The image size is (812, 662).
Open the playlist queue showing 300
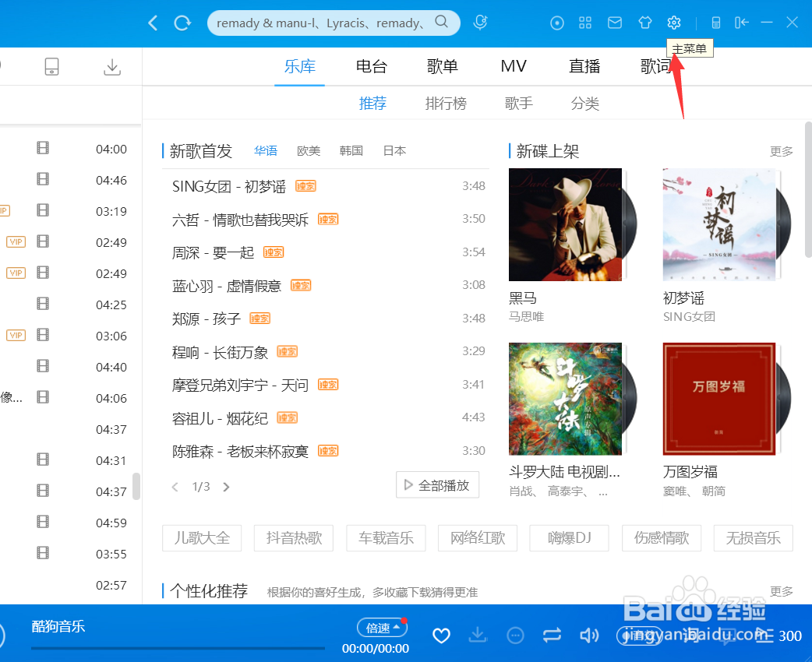tap(778, 636)
